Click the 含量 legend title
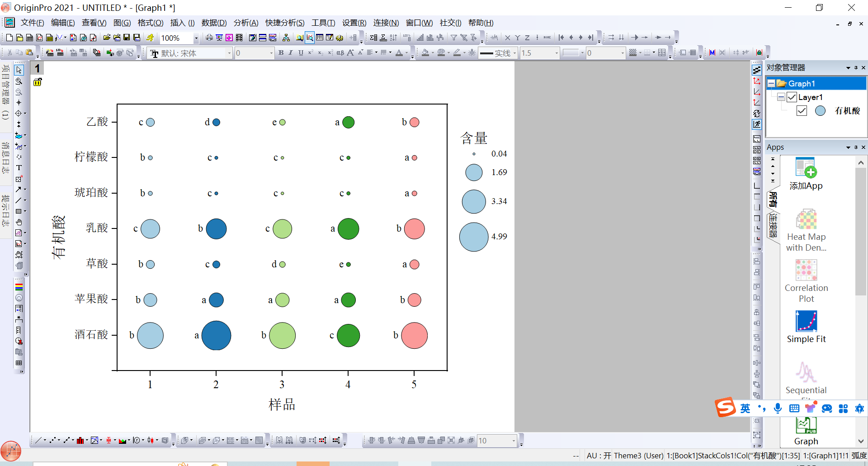 (x=473, y=138)
